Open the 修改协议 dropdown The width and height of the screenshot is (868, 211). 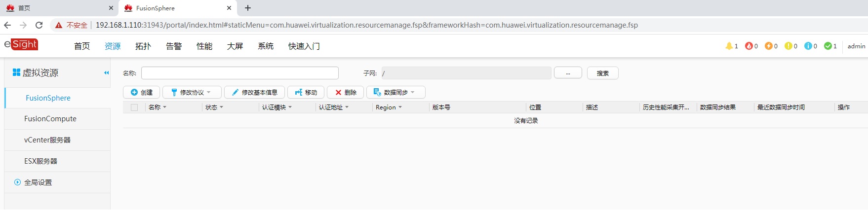[192, 92]
